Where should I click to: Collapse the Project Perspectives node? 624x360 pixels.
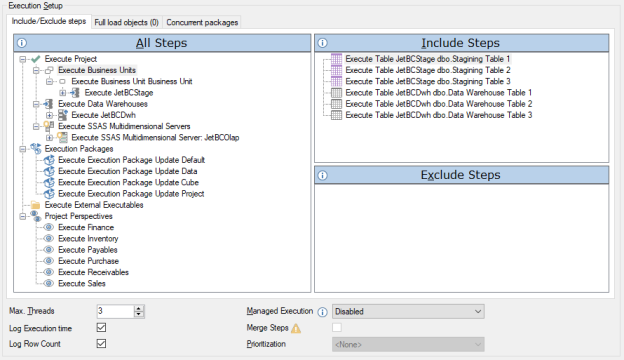(x=23, y=216)
